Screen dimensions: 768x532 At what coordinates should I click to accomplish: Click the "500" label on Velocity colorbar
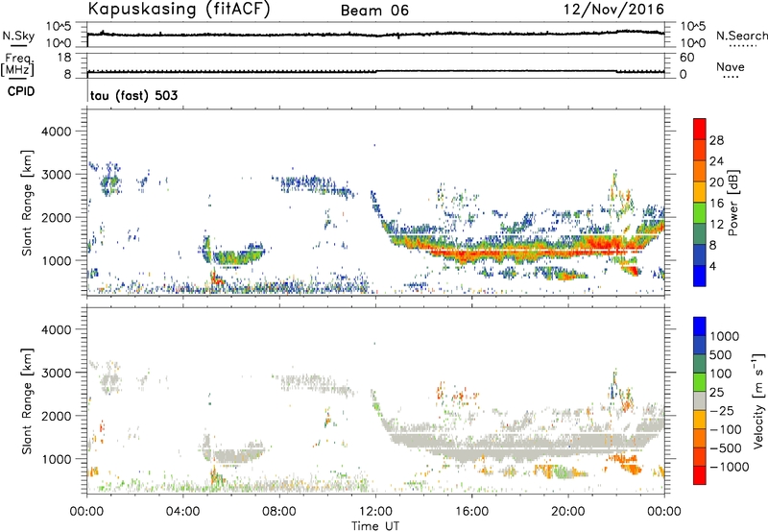[x=721, y=355]
